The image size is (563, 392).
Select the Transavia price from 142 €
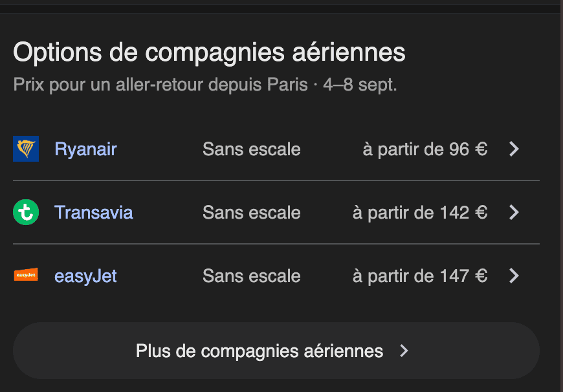pos(420,212)
